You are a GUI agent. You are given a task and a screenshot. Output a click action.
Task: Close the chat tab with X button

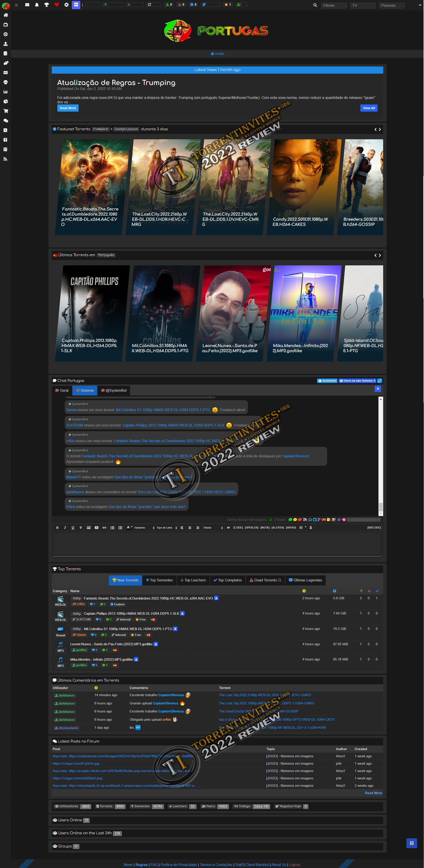[378, 389]
